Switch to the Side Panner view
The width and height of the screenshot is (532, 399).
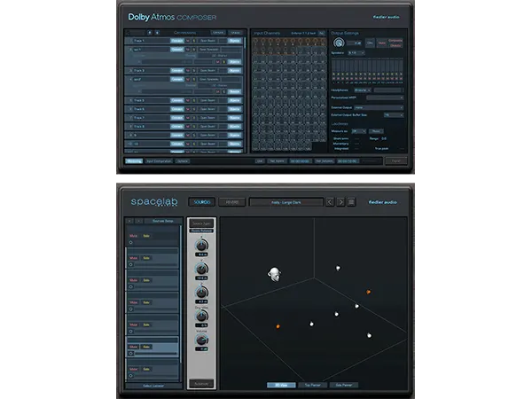tap(344, 385)
